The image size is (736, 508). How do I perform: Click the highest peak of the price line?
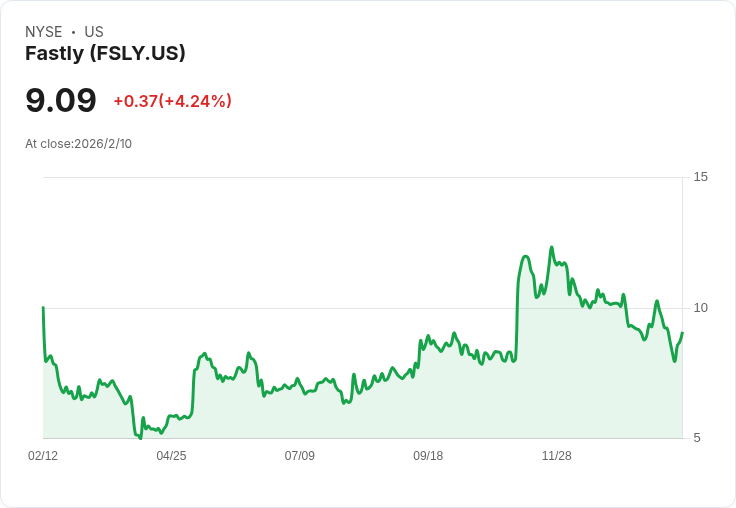[x=551, y=247]
